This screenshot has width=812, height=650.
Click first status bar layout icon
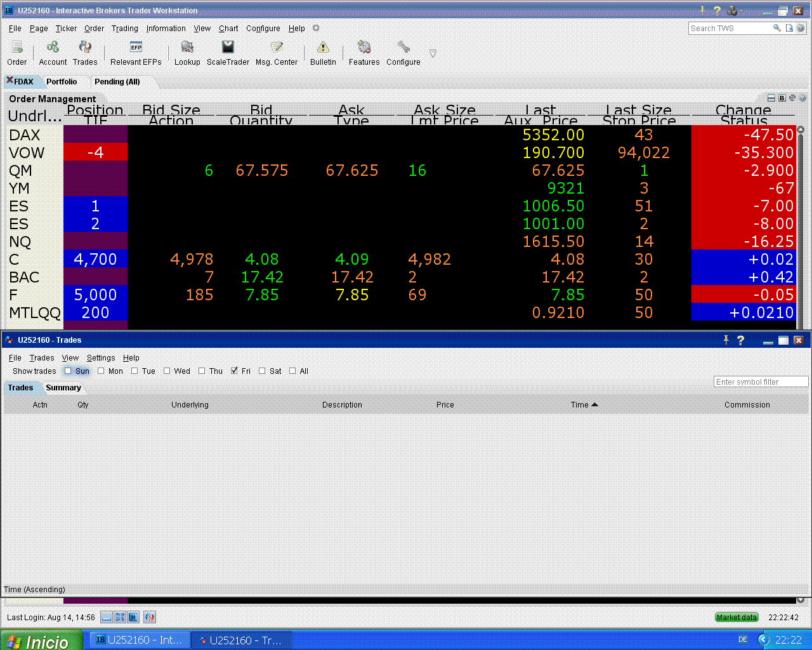[107, 617]
